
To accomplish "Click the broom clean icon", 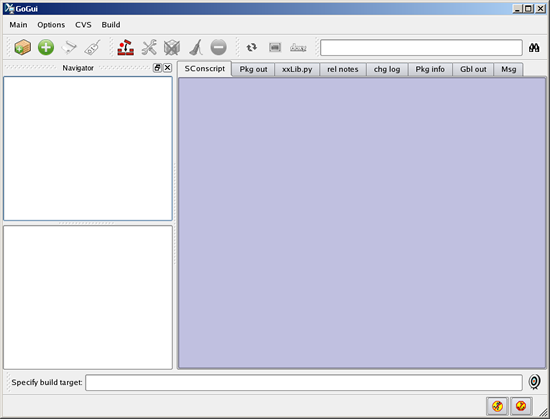I will pos(196,47).
